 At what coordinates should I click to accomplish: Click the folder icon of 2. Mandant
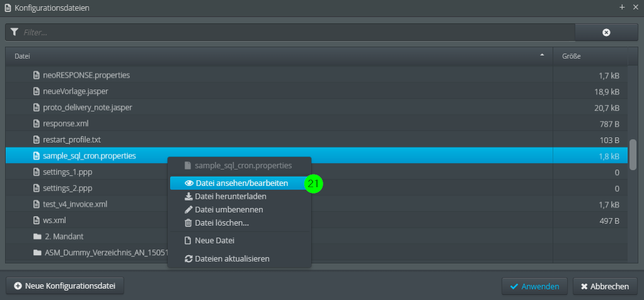coord(37,237)
